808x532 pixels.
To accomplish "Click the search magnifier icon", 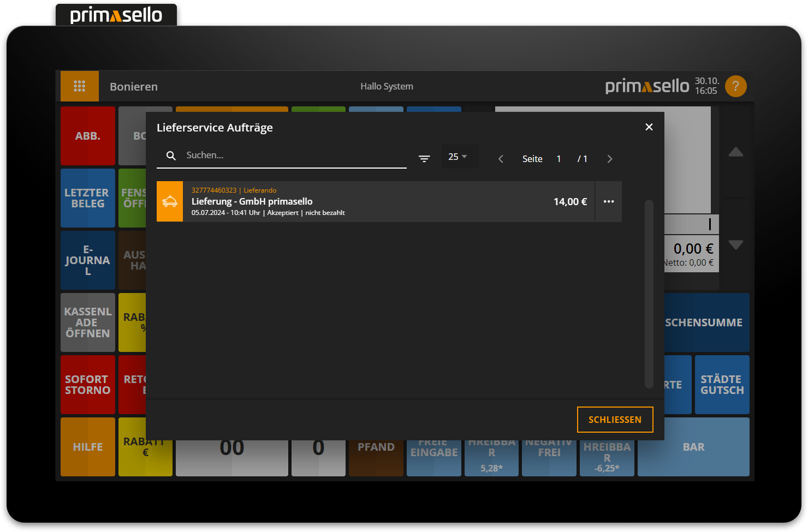I will click(171, 156).
